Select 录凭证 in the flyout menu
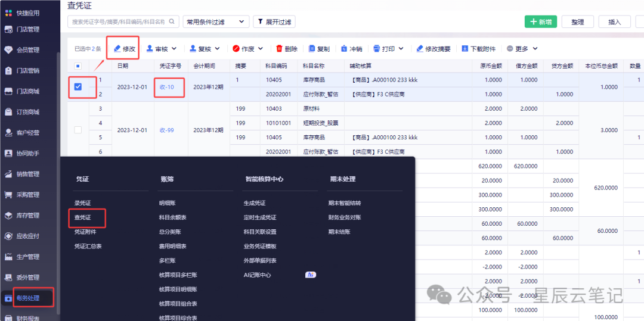 coord(82,203)
